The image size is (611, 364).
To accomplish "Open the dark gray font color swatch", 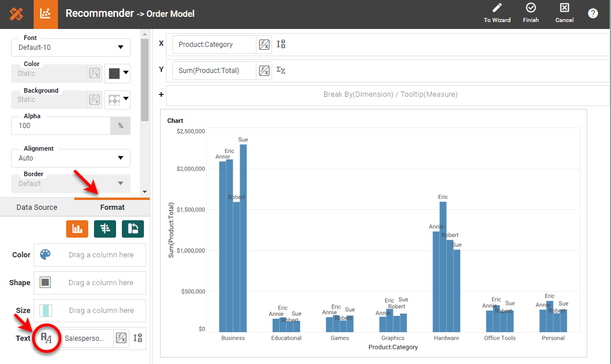I will click(x=118, y=74).
